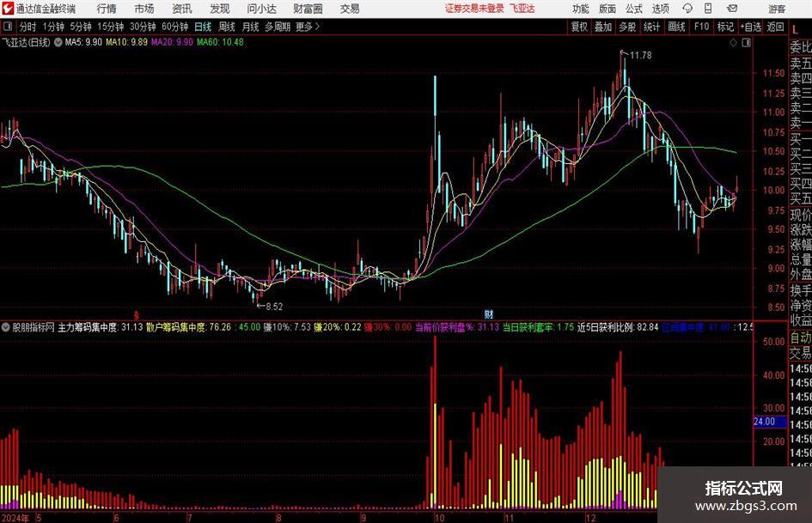
Task: Switch to 15分钟 period
Action: point(111,27)
